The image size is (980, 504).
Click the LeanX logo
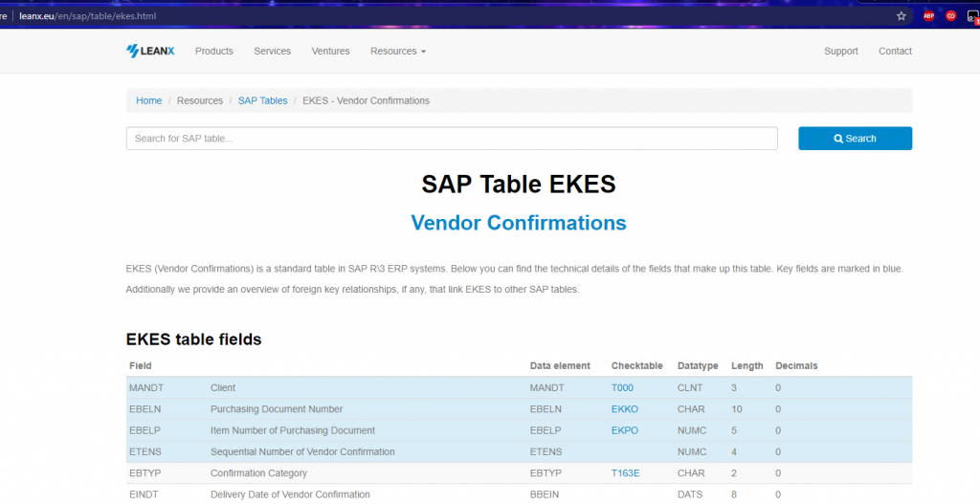point(150,52)
